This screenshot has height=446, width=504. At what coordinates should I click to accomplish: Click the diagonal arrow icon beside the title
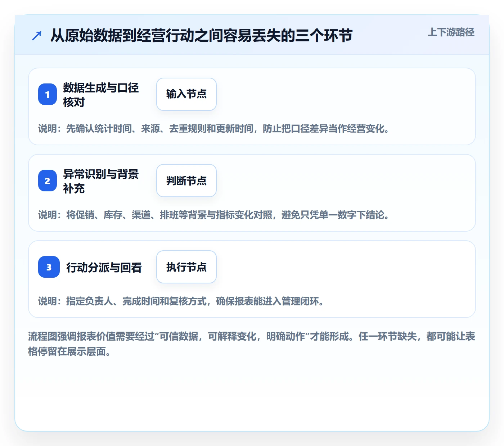tap(37, 36)
